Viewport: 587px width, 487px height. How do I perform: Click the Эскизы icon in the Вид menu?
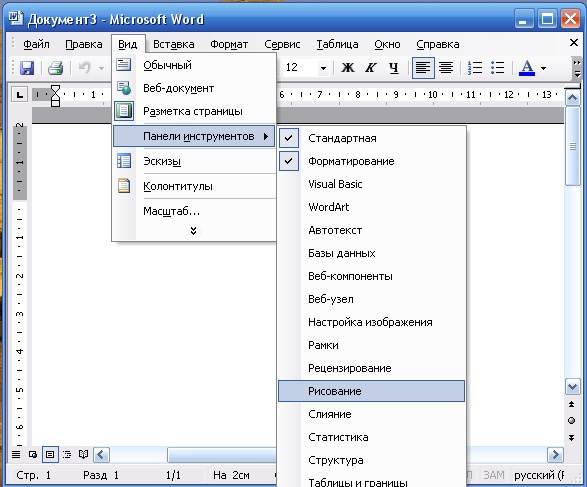click(124, 161)
